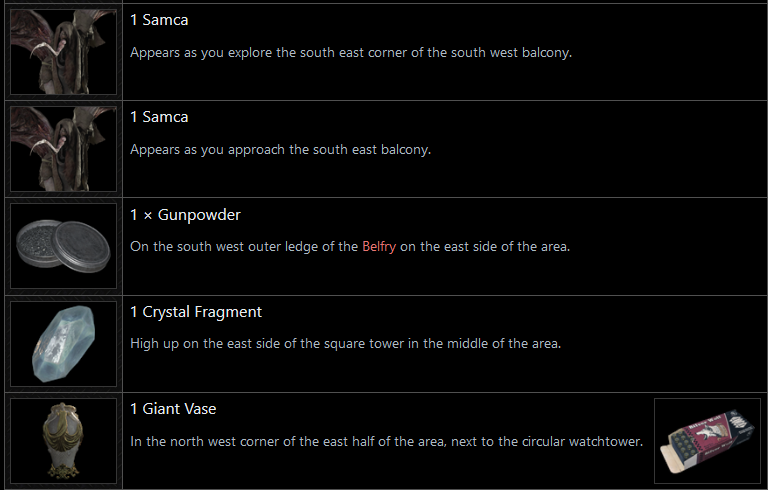Select the '1 Crystal Fragment' title
The image size is (768, 490).
(x=196, y=312)
